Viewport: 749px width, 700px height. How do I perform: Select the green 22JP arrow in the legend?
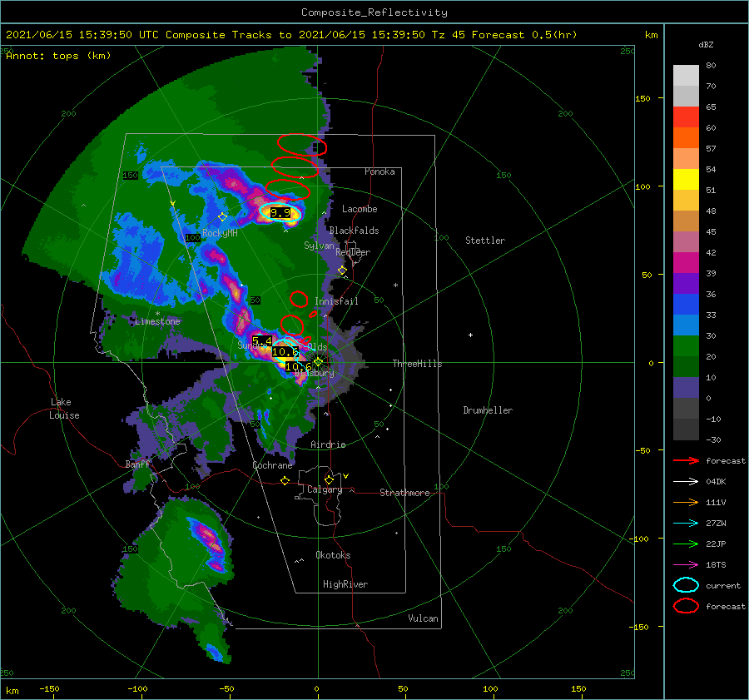click(686, 544)
